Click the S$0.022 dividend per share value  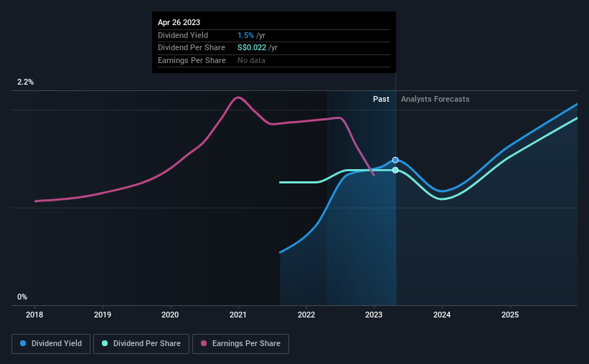point(252,48)
